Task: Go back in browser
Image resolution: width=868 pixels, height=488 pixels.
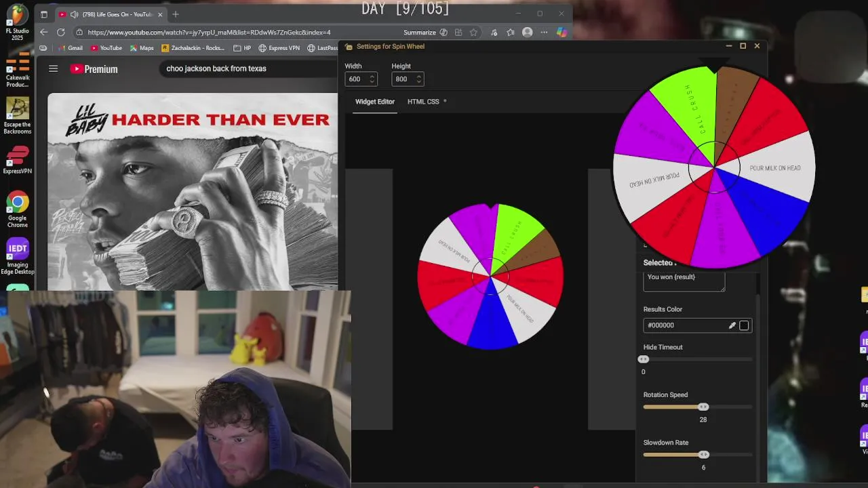Action: tap(44, 32)
